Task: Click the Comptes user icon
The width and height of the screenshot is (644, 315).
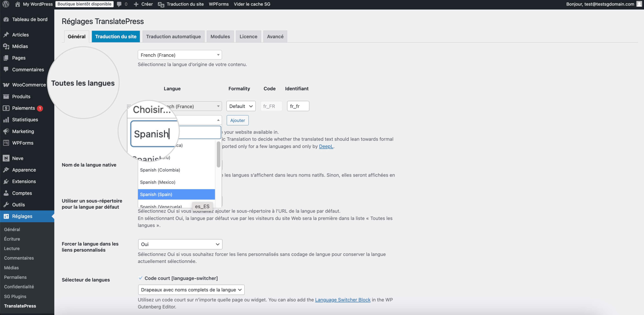Action: pos(6,193)
